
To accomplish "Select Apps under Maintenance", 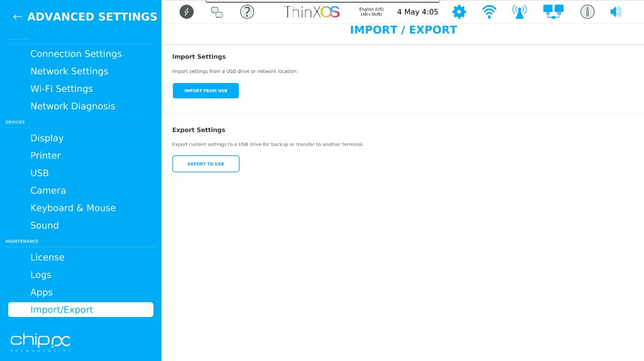I will pyautogui.click(x=42, y=292).
